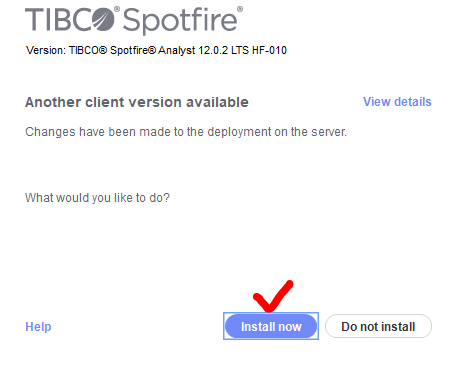Screen dimensions: 461x377
Task: Click the TIBCO swirl logo icon
Action: (x=103, y=20)
